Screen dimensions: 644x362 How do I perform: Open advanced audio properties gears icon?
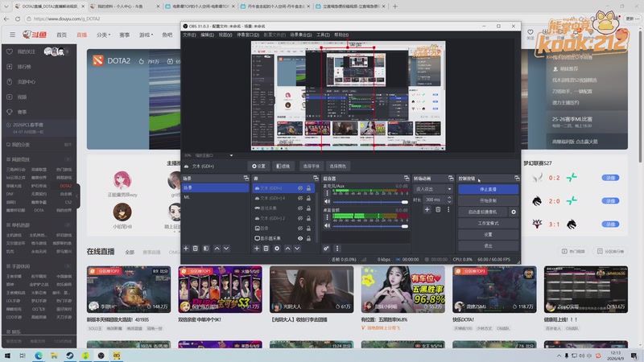pyautogui.click(x=326, y=249)
